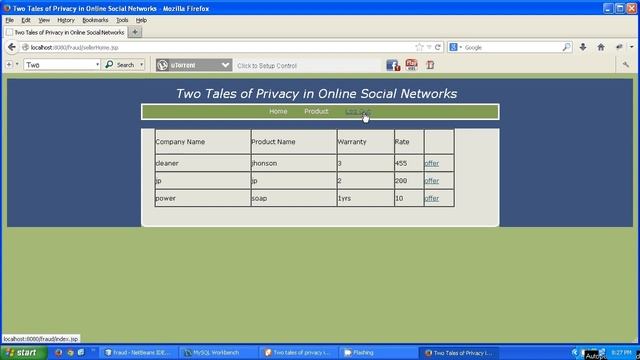The image size is (640, 360).
Task: Open the Bookmarks menu
Action: 95,20
